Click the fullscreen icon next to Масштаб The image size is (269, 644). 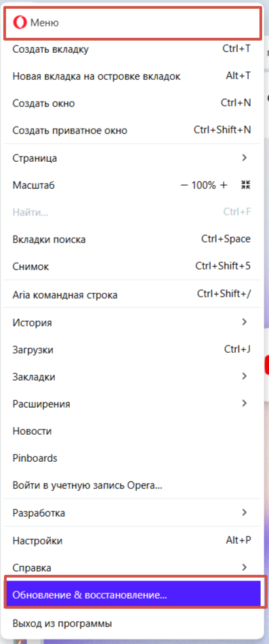pos(245,185)
